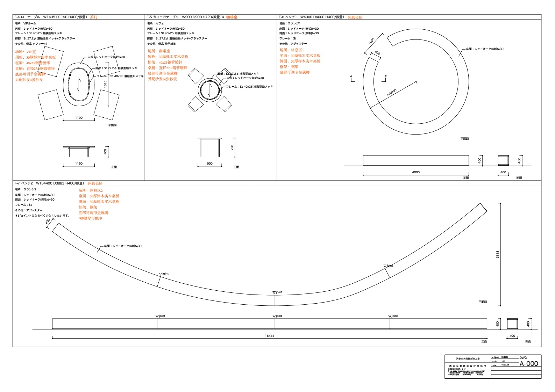Screen dimensions: 555x392
Task: Click F-6 plan label '座面：レッドオーク無垢t=30'
Action: 485,49
